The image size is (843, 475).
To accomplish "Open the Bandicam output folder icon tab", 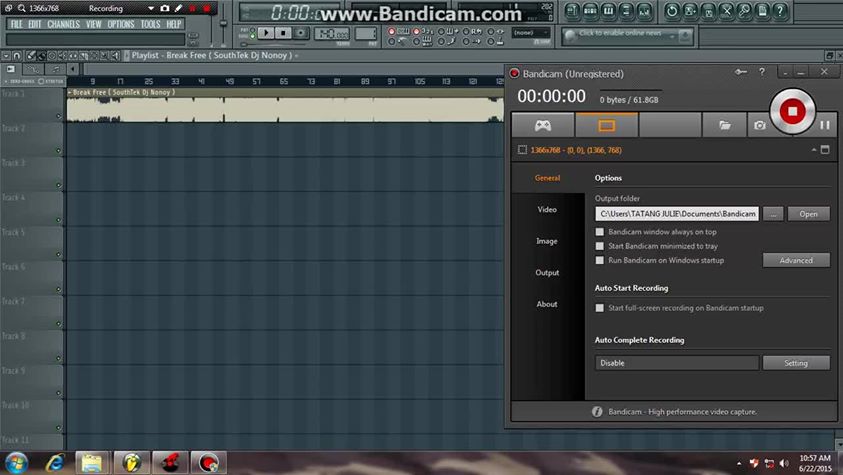I will pyautogui.click(x=725, y=125).
